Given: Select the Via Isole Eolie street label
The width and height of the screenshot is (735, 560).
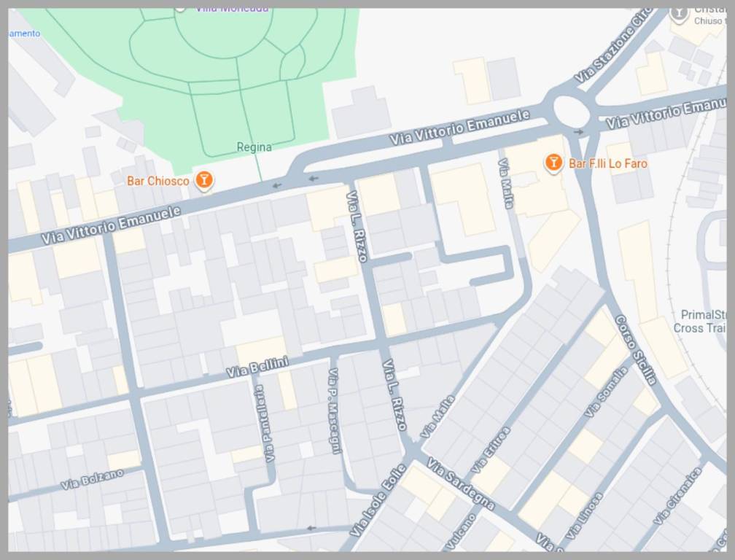Looking at the screenshot, I should 378,500.
